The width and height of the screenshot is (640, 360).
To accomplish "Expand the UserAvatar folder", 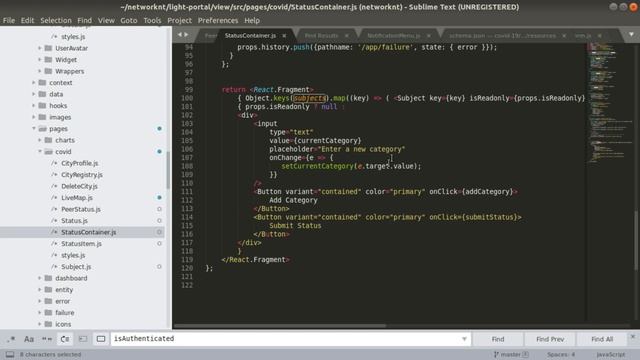I will click(x=40, y=48).
